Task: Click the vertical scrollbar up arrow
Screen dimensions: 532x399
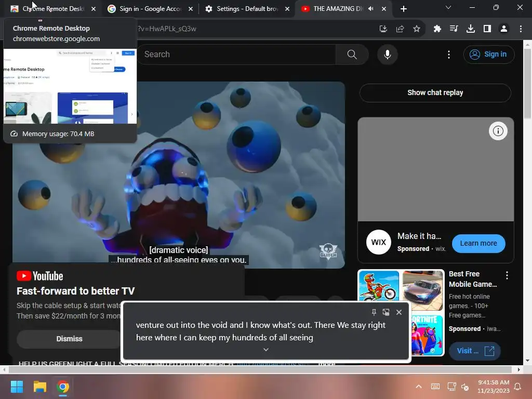Action: pyautogui.click(x=528, y=44)
